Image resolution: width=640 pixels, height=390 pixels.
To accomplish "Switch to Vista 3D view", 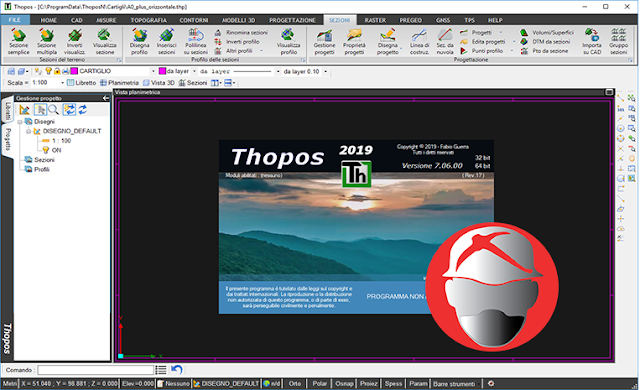I will 158,83.
